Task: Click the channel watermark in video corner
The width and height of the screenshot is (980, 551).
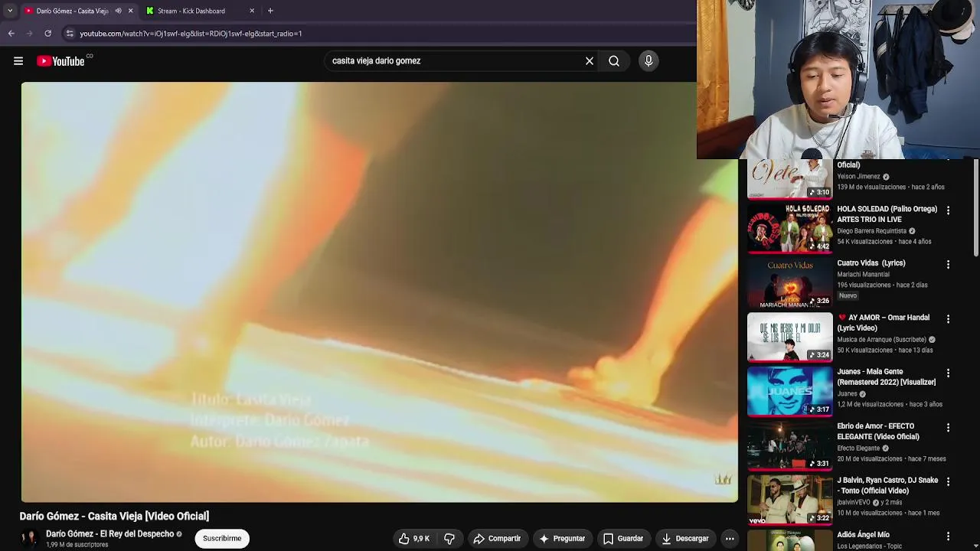Action: [723, 480]
